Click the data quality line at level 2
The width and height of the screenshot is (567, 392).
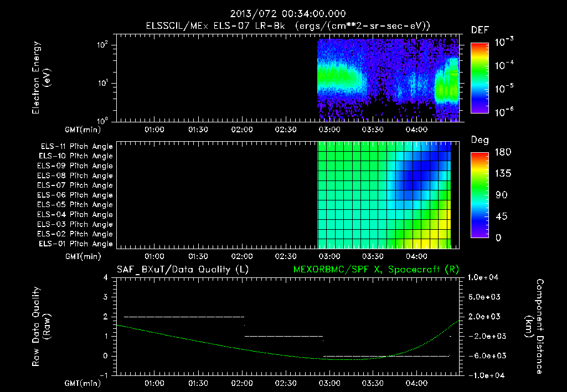pyautogui.click(x=184, y=317)
